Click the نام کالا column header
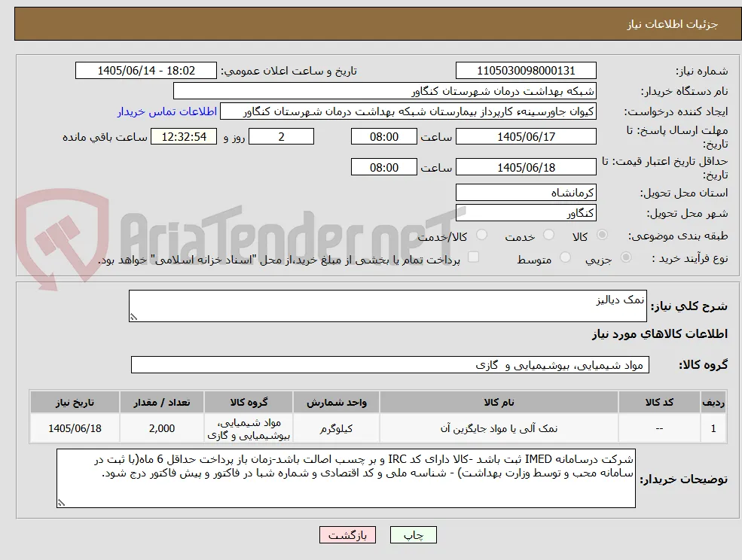This screenshot has width=742, height=560. click(x=499, y=403)
